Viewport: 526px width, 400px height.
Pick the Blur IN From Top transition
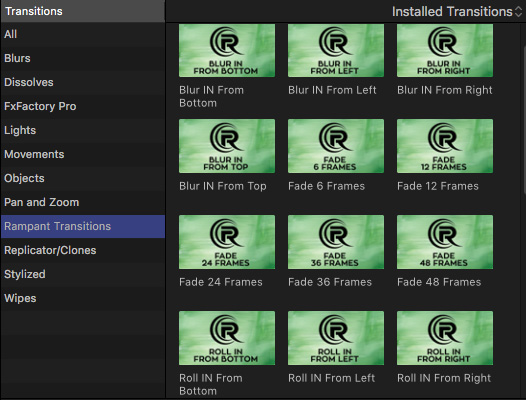coord(227,146)
